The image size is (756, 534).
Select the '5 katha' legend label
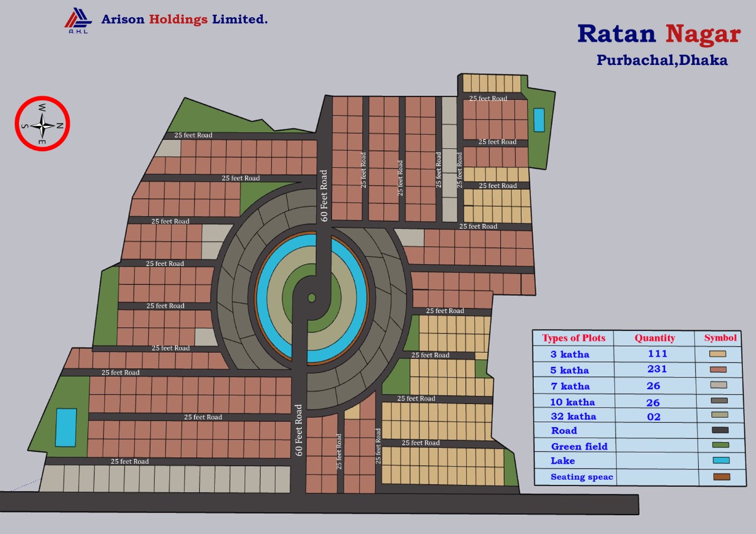coord(570,371)
